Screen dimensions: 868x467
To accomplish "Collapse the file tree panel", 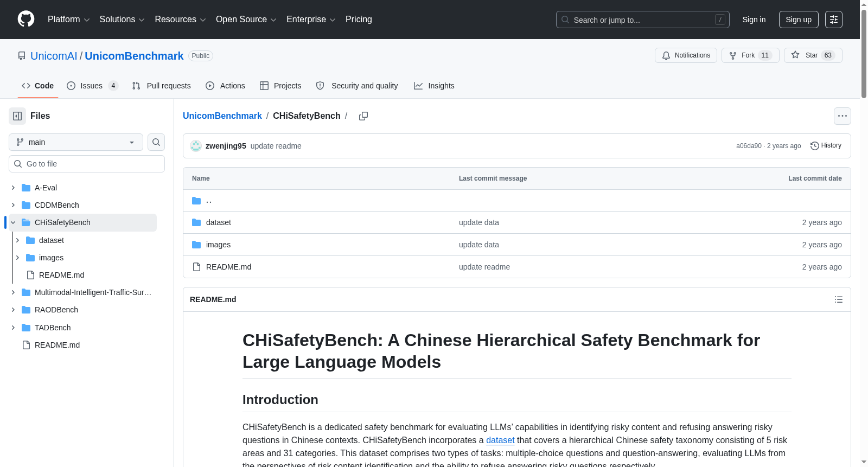I will [x=17, y=116].
